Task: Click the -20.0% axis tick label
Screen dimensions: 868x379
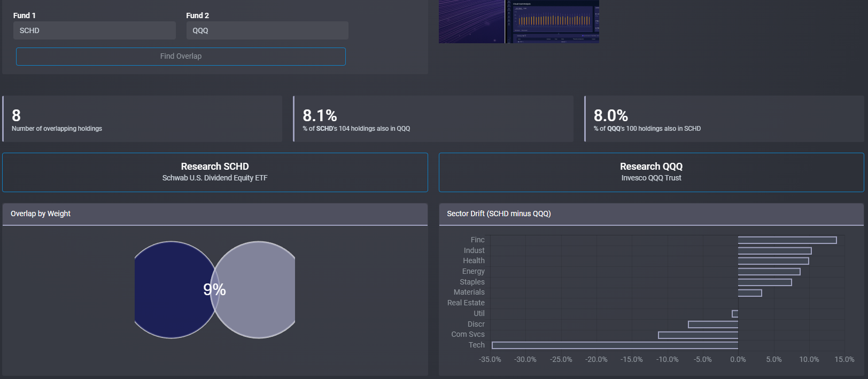Action: click(x=596, y=359)
